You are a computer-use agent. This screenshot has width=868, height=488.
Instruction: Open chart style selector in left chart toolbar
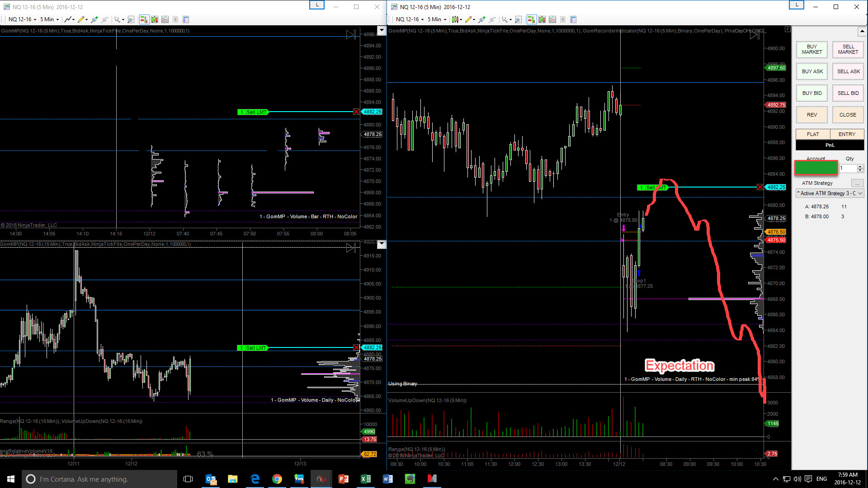[69, 19]
